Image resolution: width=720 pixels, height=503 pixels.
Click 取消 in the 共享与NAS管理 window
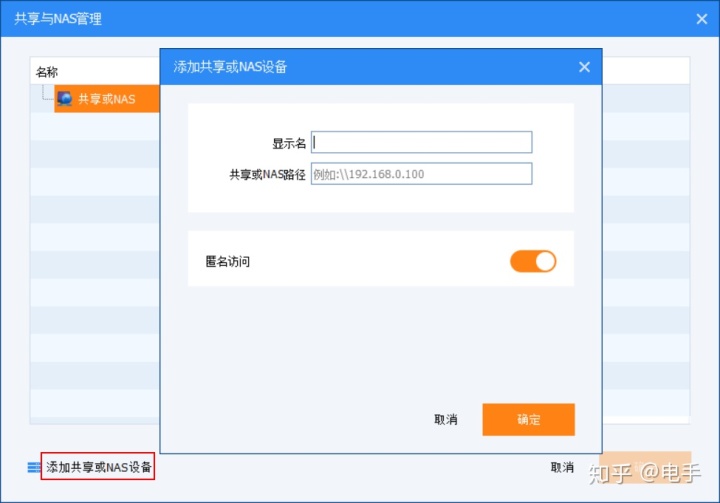(562, 468)
